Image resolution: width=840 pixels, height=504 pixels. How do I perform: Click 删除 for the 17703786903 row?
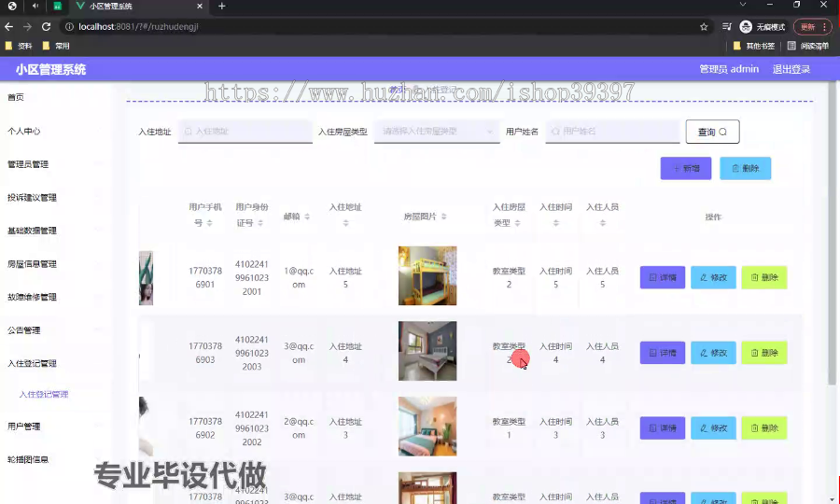(x=764, y=353)
